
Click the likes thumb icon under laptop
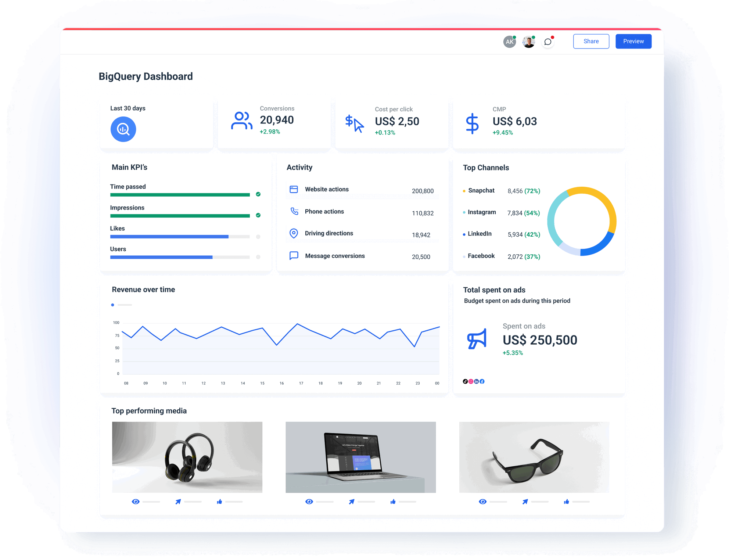pos(393,502)
